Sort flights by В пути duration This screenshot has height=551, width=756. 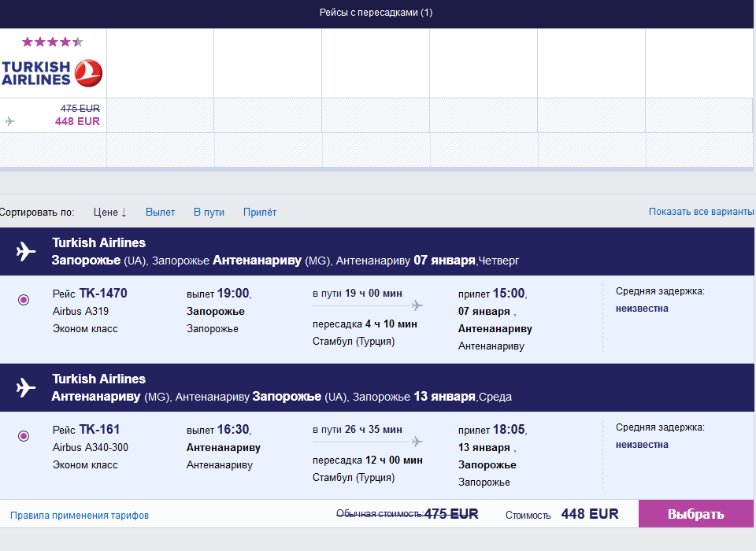[209, 213]
